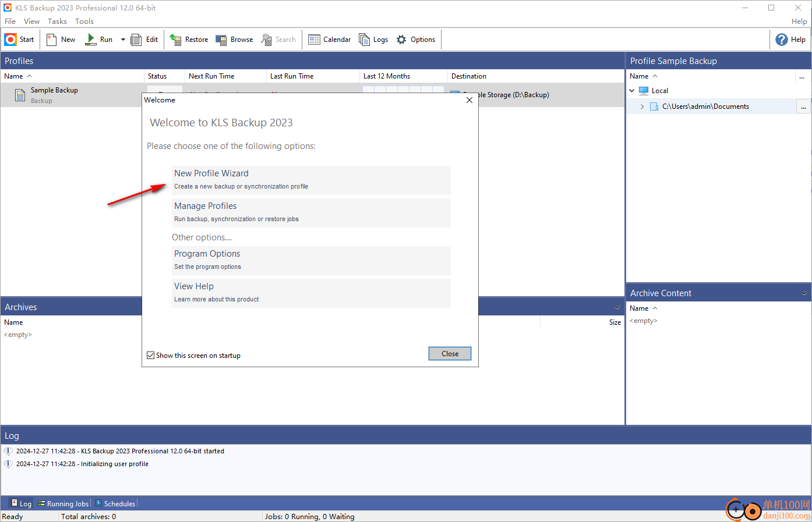Image resolution: width=812 pixels, height=522 pixels.
Task: Select the Professional 12.0 started log entry
Action: point(120,451)
